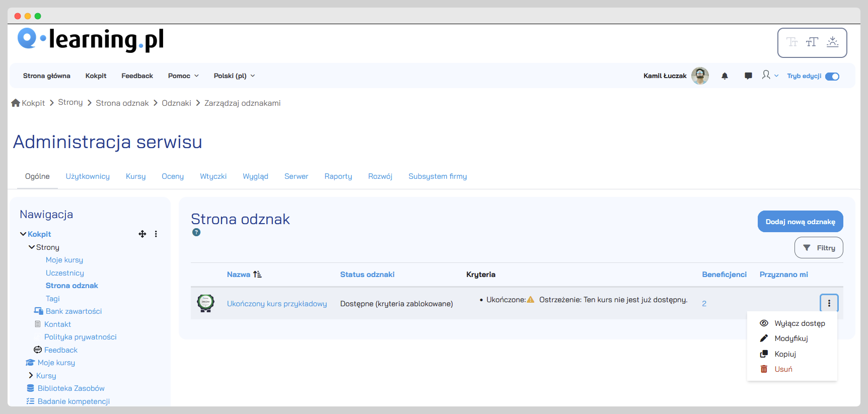Open the notifications bell icon
The image size is (868, 414).
tap(725, 76)
